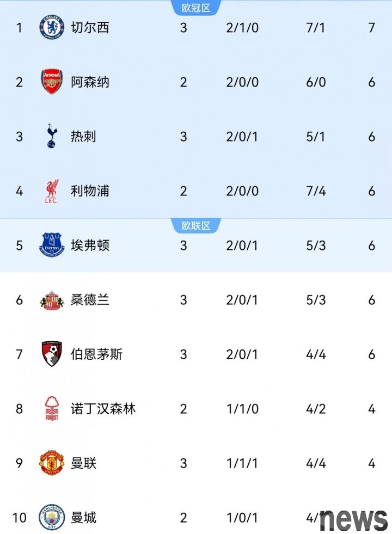Select the Manchester City badge

pos(52,517)
